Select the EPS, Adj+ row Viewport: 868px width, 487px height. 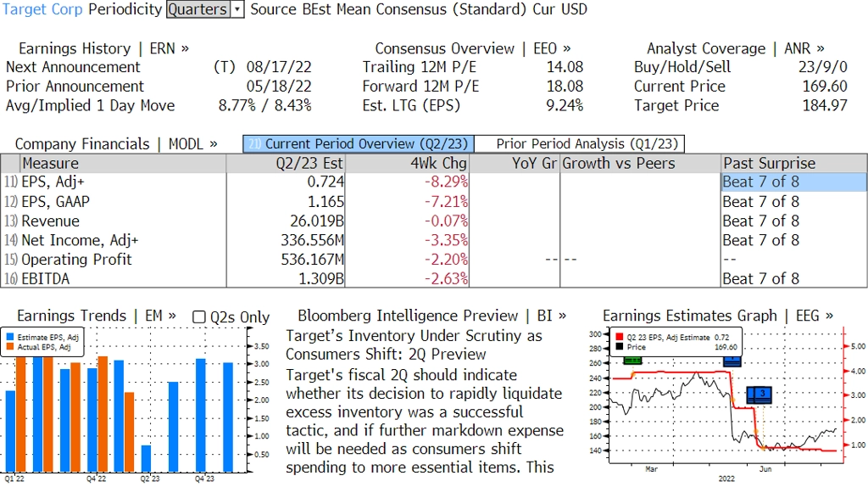tap(433, 182)
